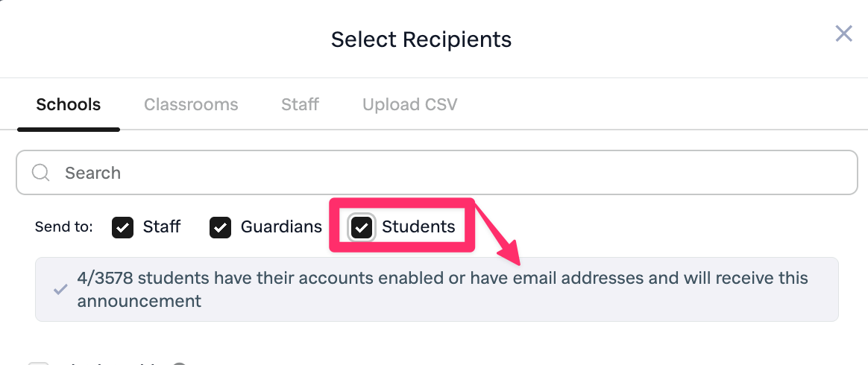Open the Upload CSV tab
This screenshot has height=365, width=868.
pyautogui.click(x=409, y=104)
